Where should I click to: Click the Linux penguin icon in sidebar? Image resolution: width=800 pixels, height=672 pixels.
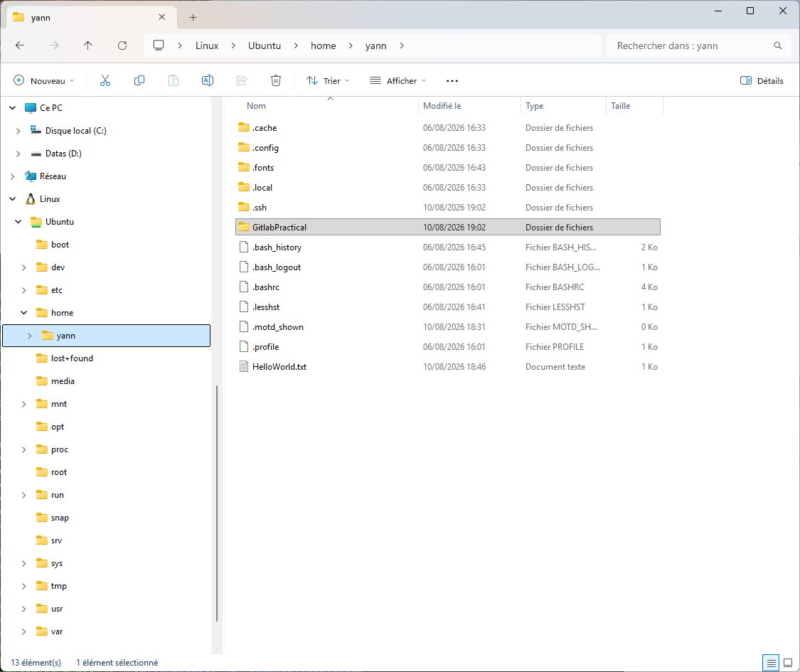tap(31, 199)
